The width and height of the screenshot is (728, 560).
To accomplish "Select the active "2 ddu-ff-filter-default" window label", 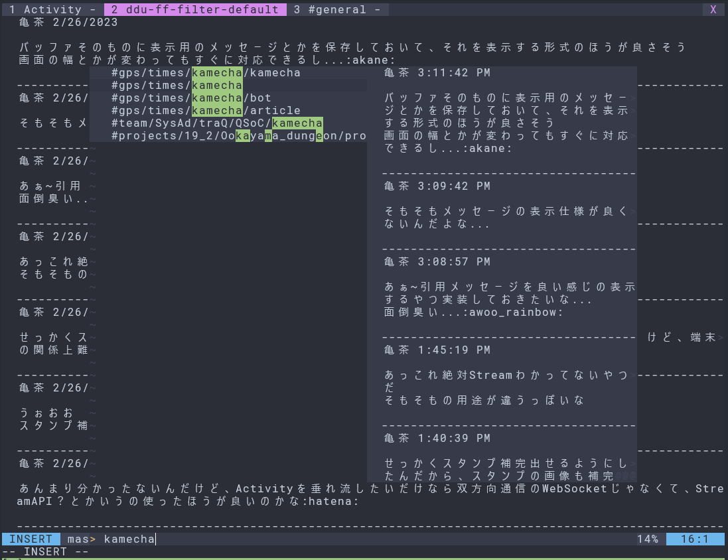I will [194, 9].
